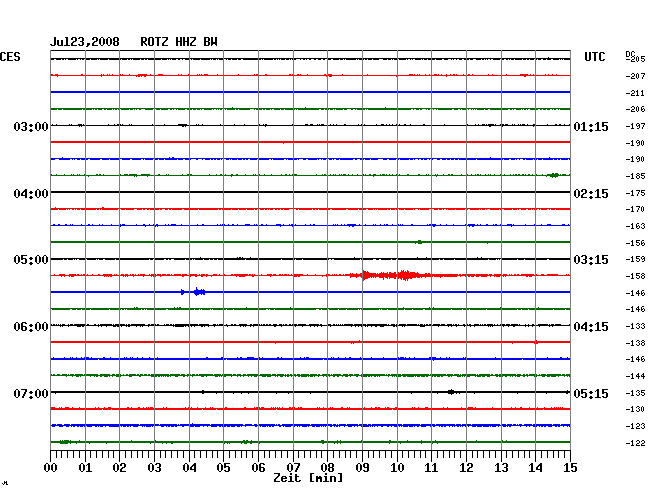
Task: Select the 05:00 local time label
Action: (31, 260)
